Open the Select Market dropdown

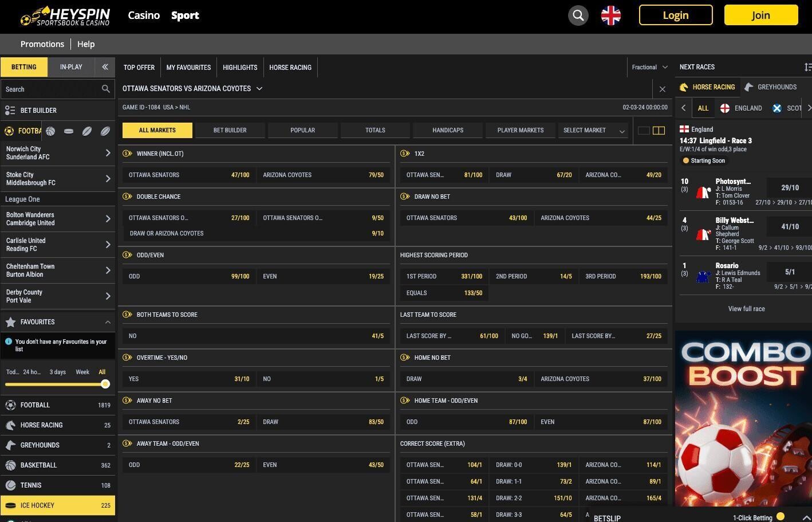pyautogui.click(x=594, y=131)
